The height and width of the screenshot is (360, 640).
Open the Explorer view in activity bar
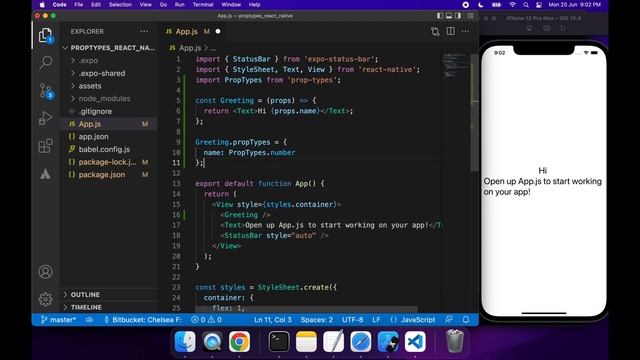(x=45, y=36)
